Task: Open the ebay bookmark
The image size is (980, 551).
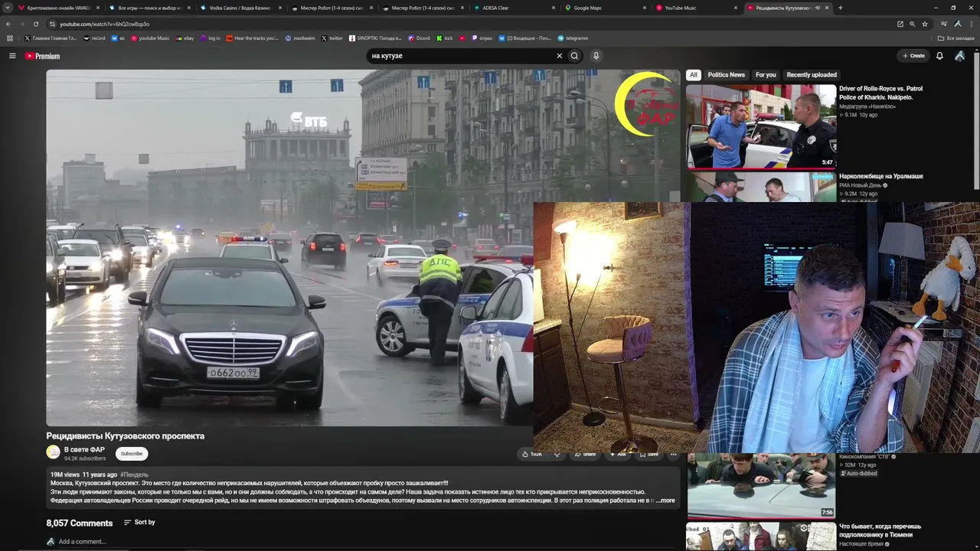Action: pyautogui.click(x=185, y=38)
